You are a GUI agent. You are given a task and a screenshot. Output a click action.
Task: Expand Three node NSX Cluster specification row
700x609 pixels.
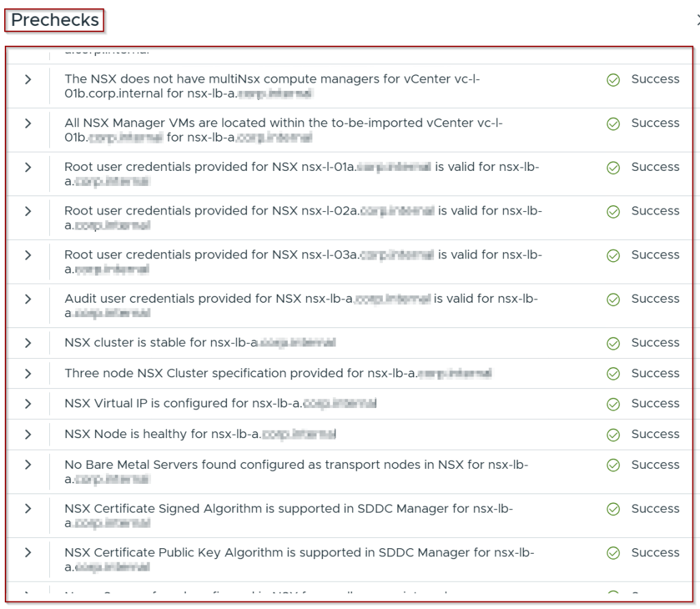(28, 374)
